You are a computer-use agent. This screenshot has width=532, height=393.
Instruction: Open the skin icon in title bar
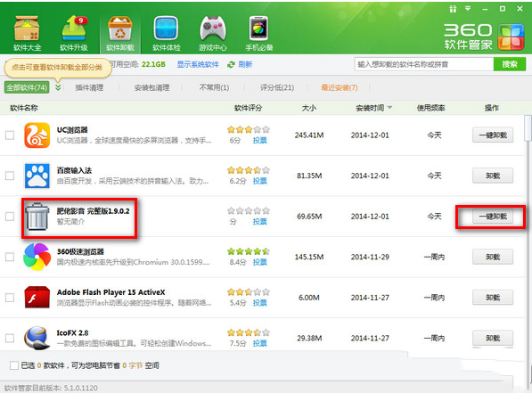click(453, 9)
